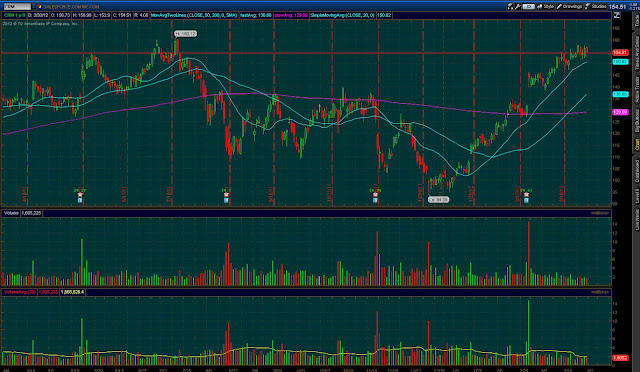The width and height of the screenshot is (640, 372).
Task: Click the fastAvg value label
Action: coord(256,15)
